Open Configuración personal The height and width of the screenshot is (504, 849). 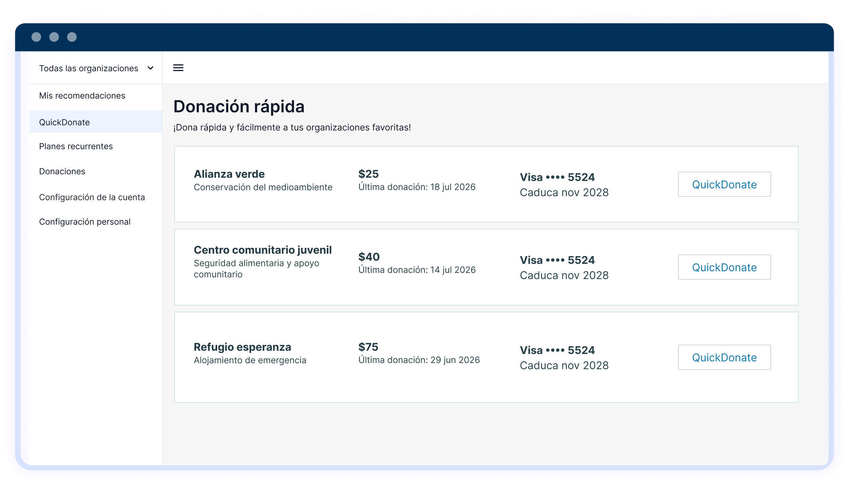(85, 222)
